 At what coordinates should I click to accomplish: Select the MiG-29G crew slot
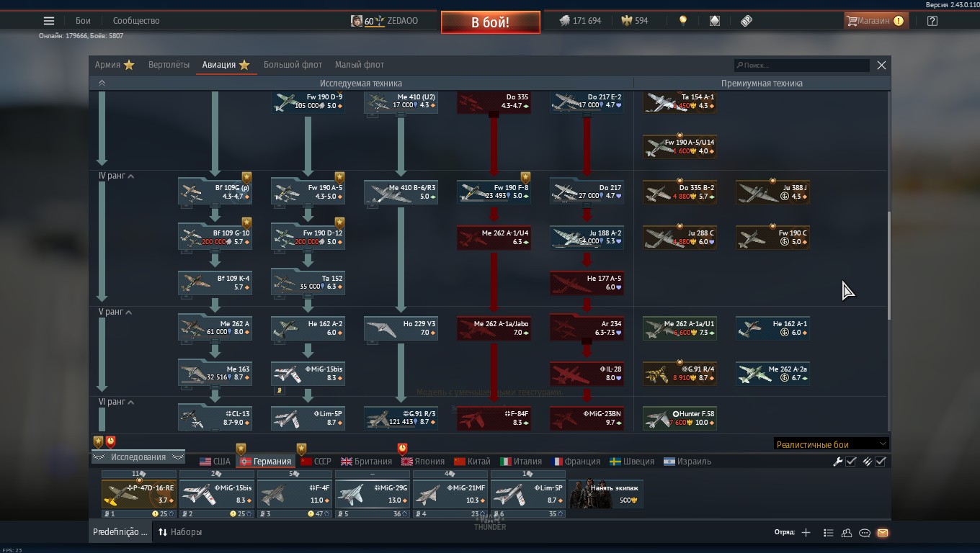tap(373, 494)
